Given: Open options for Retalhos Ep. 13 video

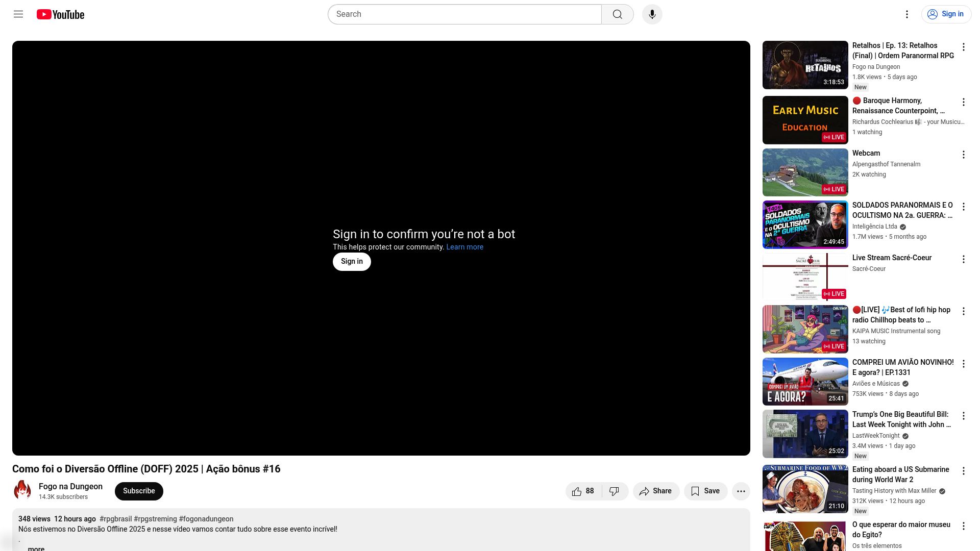Looking at the screenshot, I should [963, 47].
